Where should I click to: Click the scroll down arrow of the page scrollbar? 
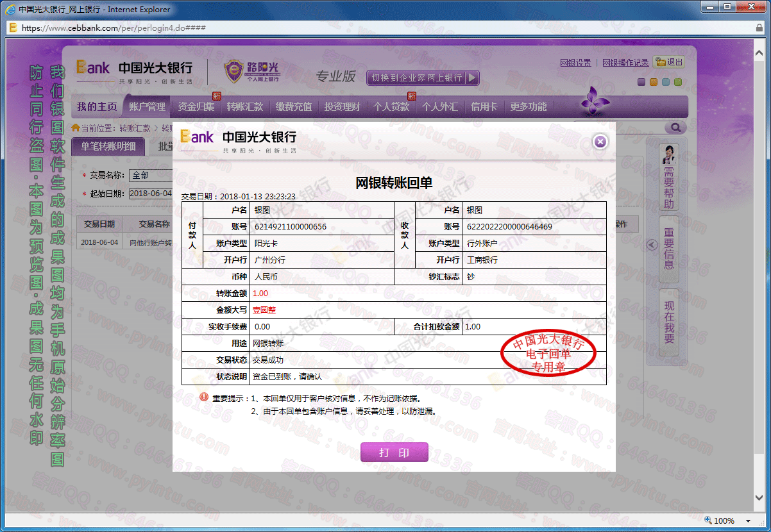coord(759,499)
